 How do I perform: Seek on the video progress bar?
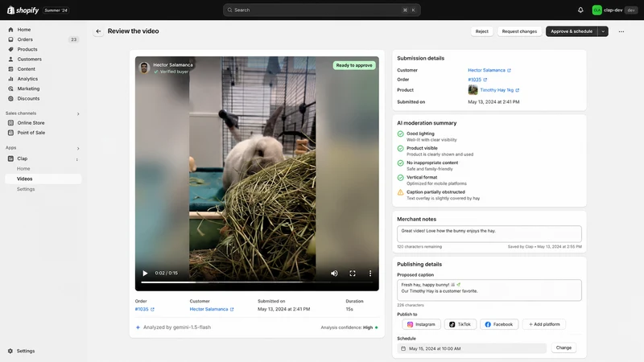[257, 282]
